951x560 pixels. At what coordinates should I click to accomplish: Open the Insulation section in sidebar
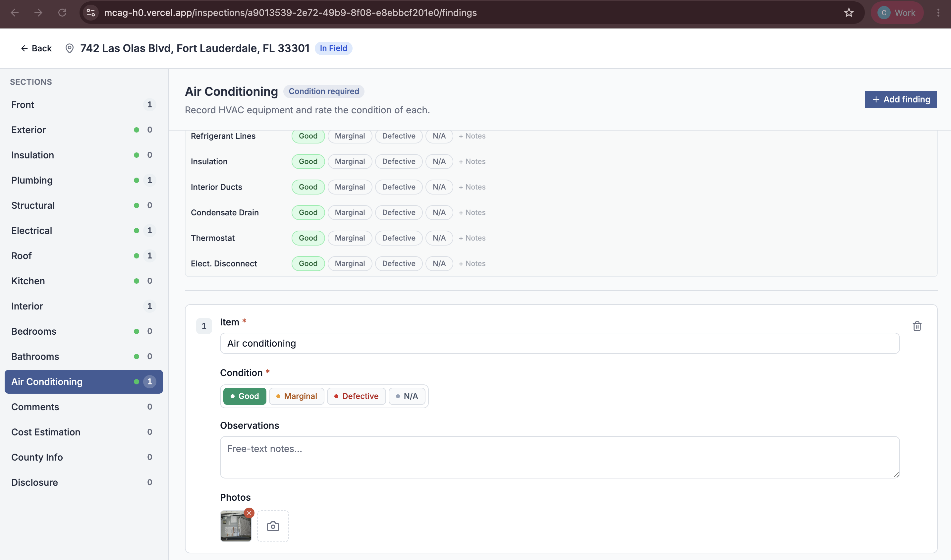click(x=84, y=155)
